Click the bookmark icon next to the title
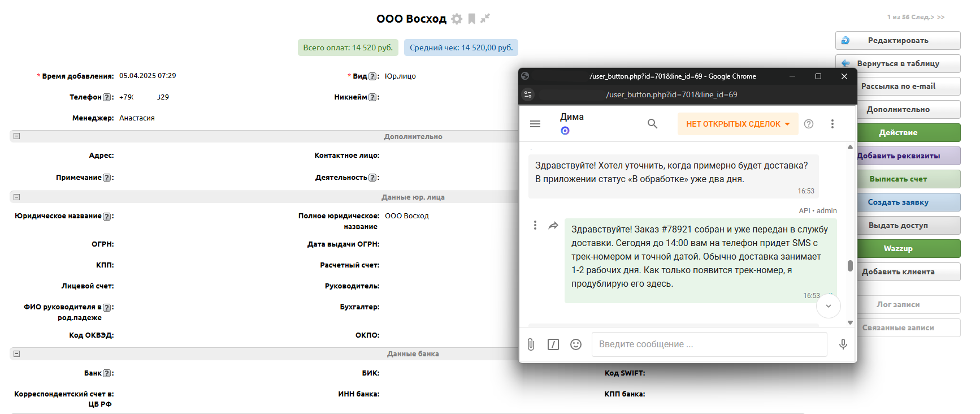The height and width of the screenshot is (414, 980). 471,19
